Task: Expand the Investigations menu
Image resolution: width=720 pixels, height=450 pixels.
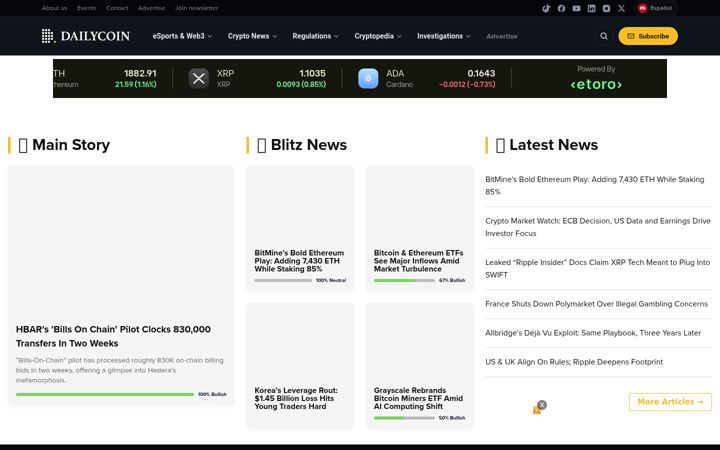Action: (444, 36)
